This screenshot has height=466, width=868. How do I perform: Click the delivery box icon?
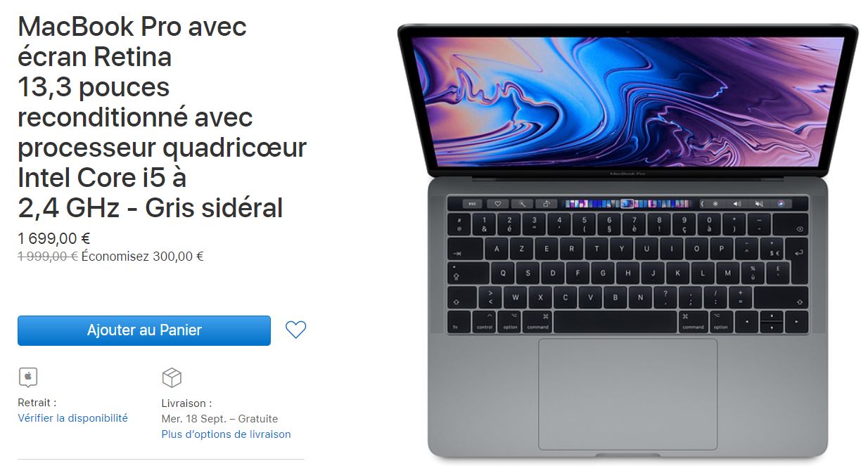tap(172, 377)
